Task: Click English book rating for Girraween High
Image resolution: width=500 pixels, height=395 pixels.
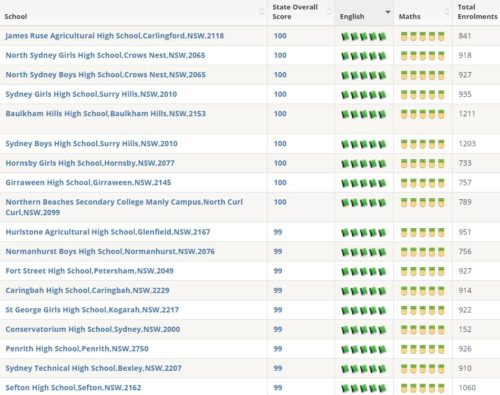Action: 364,183
